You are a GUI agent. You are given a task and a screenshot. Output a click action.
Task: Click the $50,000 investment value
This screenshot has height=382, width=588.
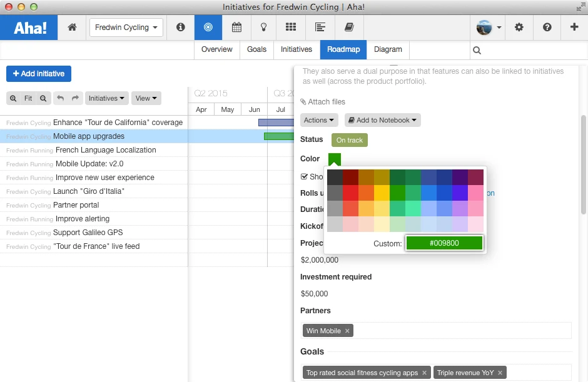314,293
